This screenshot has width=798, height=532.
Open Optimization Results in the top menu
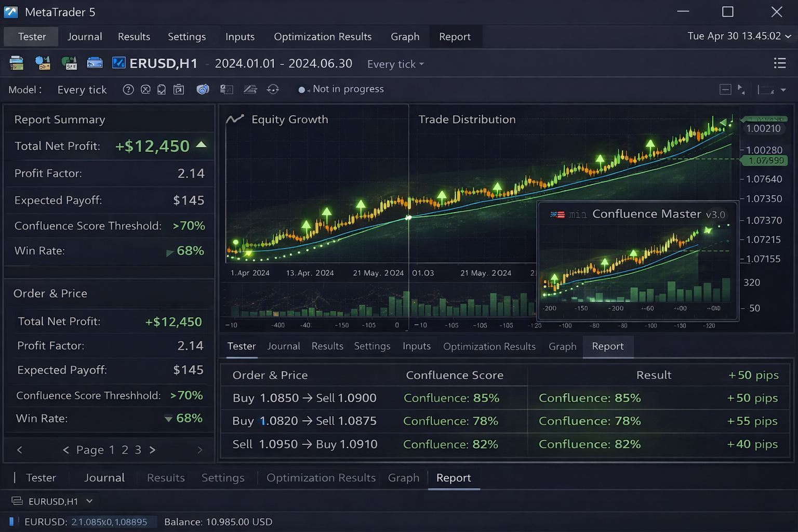click(x=323, y=37)
